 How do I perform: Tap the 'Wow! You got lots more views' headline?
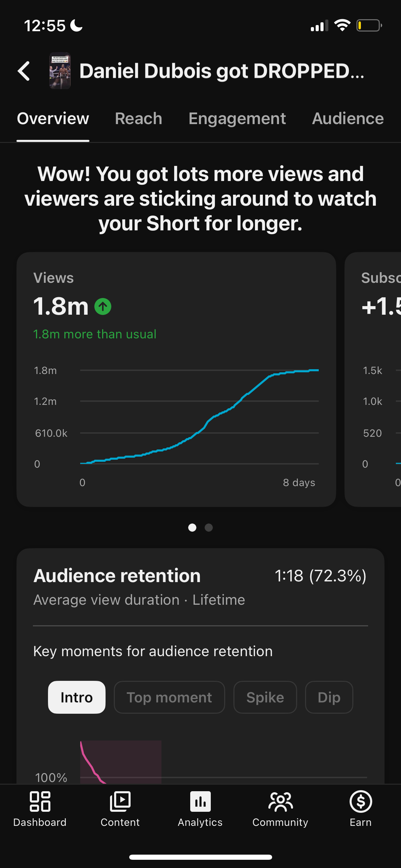[200, 198]
